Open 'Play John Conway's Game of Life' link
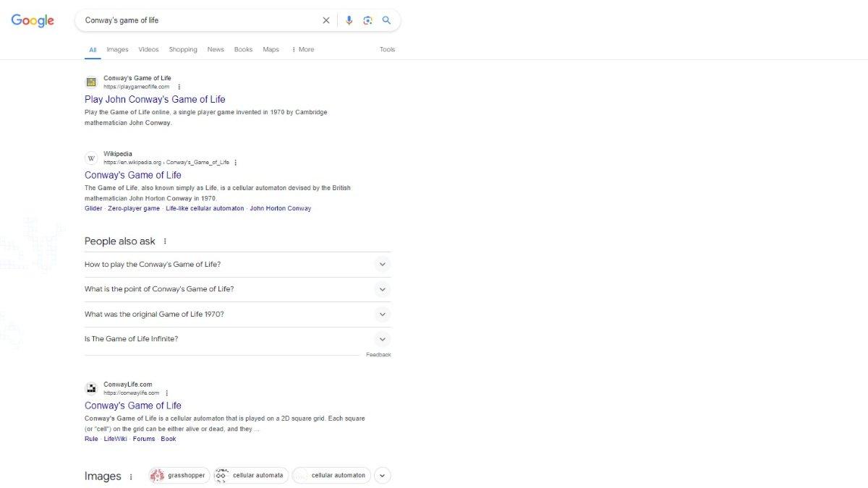868x488 pixels. [x=155, y=100]
